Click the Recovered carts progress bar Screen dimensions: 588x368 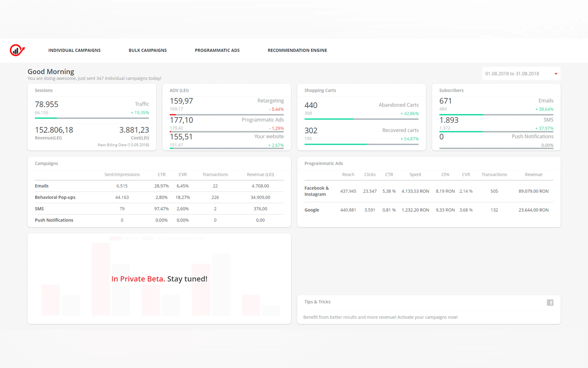coord(361,144)
